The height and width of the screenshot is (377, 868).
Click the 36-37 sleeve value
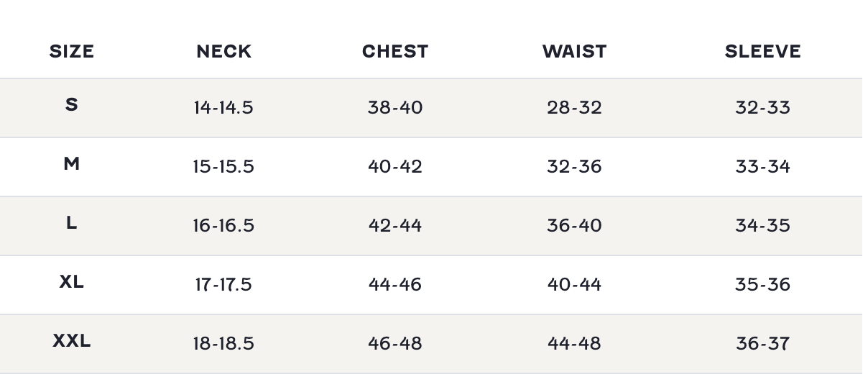[762, 344]
